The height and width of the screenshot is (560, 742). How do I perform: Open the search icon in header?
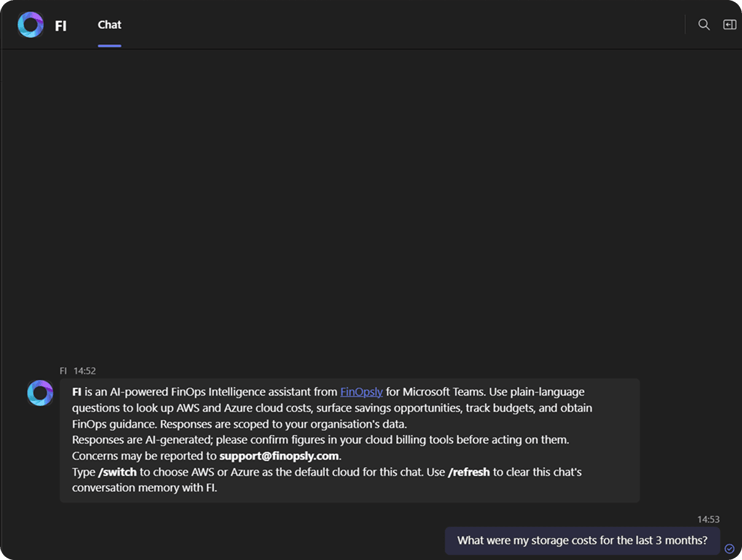(704, 25)
